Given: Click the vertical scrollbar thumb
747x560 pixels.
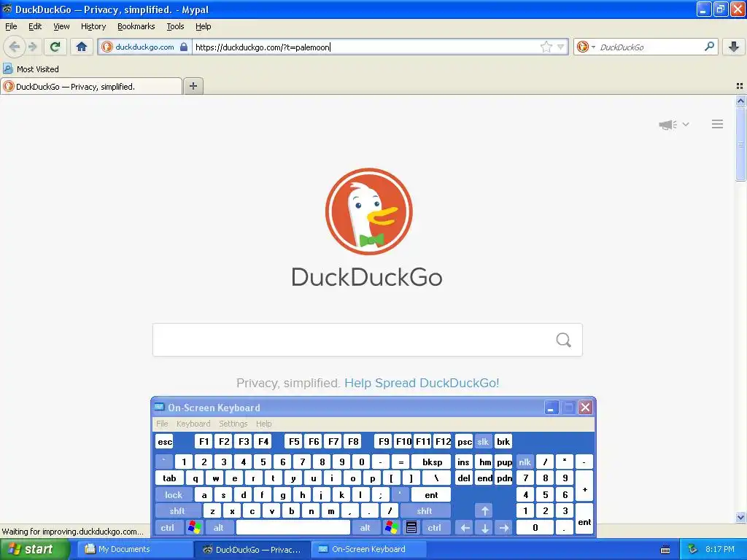Looking at the screenshot, I should pos(740,144).
